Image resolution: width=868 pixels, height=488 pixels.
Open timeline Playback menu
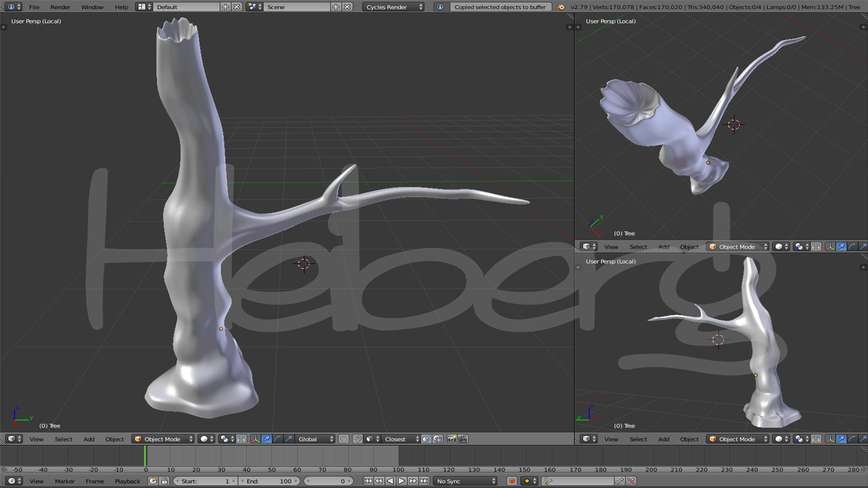127,481
